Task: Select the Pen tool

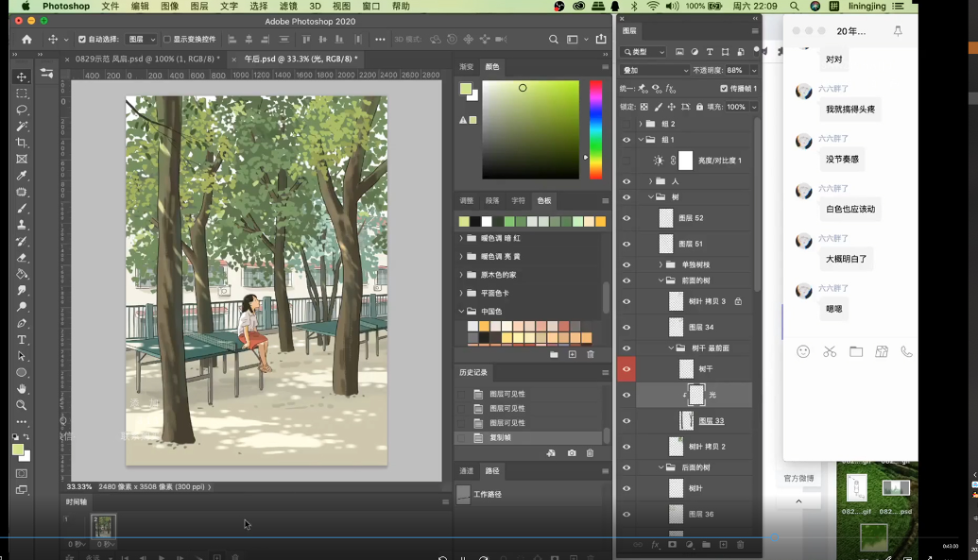Action: point(22,323)
